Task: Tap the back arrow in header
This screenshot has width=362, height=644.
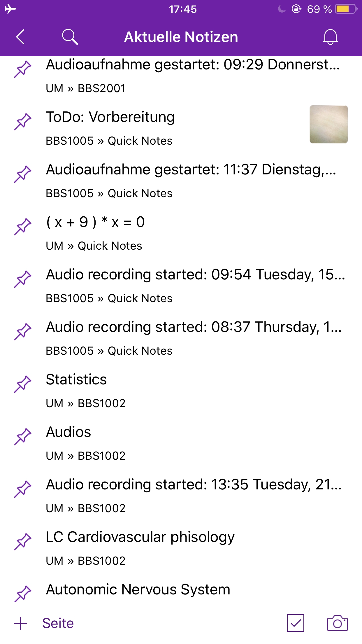Action: pos(20,37)
